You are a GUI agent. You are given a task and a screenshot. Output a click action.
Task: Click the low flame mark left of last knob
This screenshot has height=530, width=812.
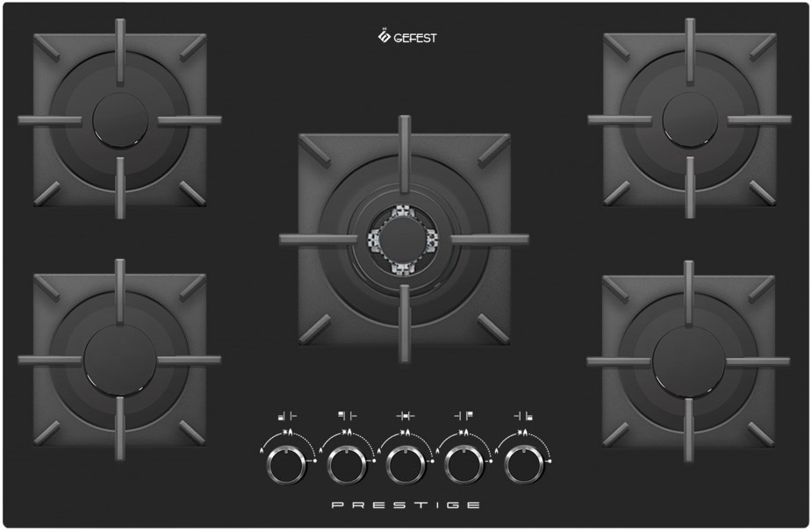pos(497,452)
